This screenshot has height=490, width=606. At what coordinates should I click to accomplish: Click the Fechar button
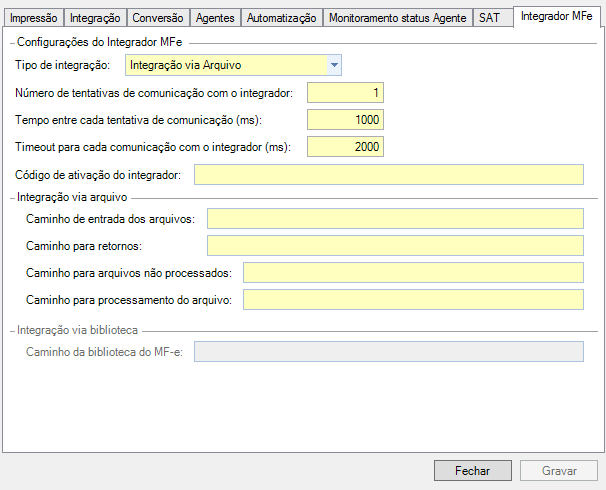[472, 470]
